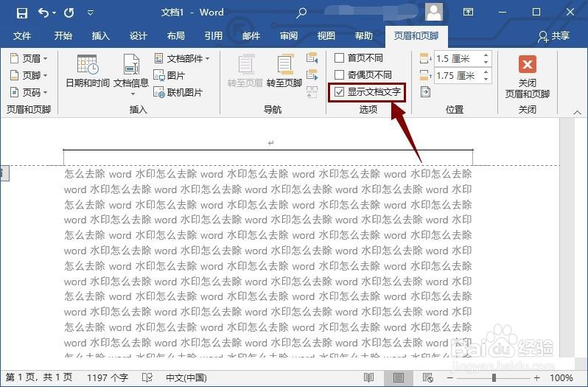The image size is (588, 387).
Task: Click the 1197 个字 word count
Action: point(108,377)
